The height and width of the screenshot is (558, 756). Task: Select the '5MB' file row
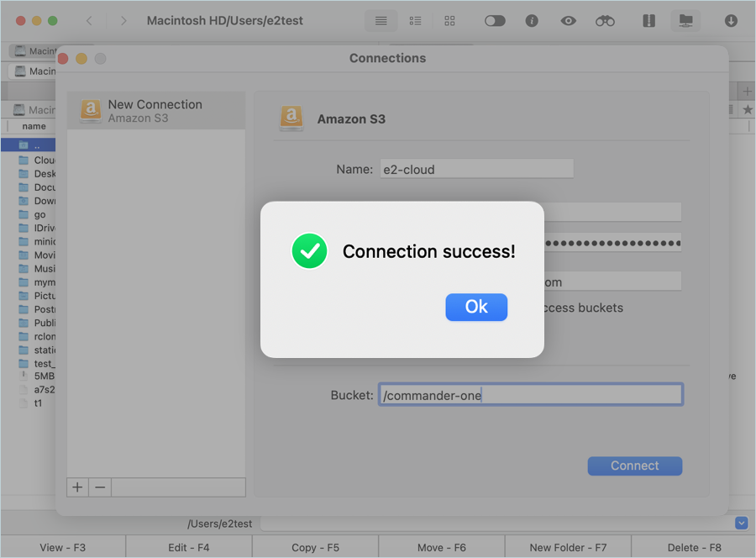pos(29,376)
